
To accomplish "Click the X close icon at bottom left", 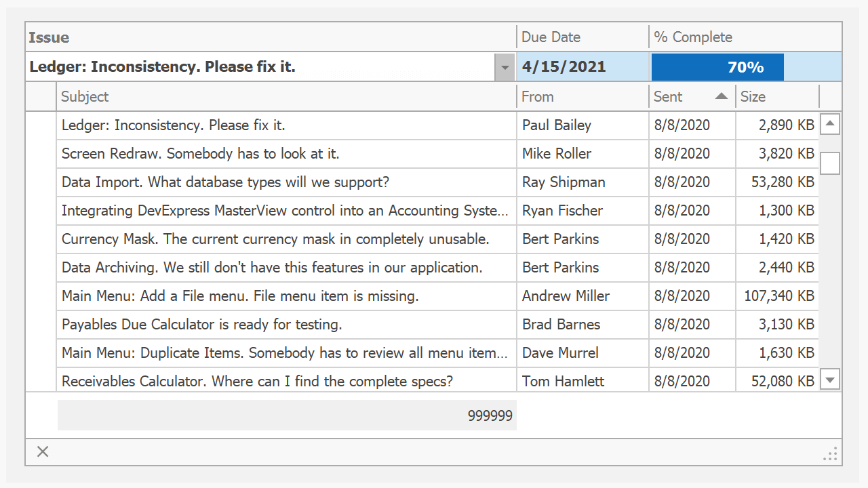I will coord(43,451).
